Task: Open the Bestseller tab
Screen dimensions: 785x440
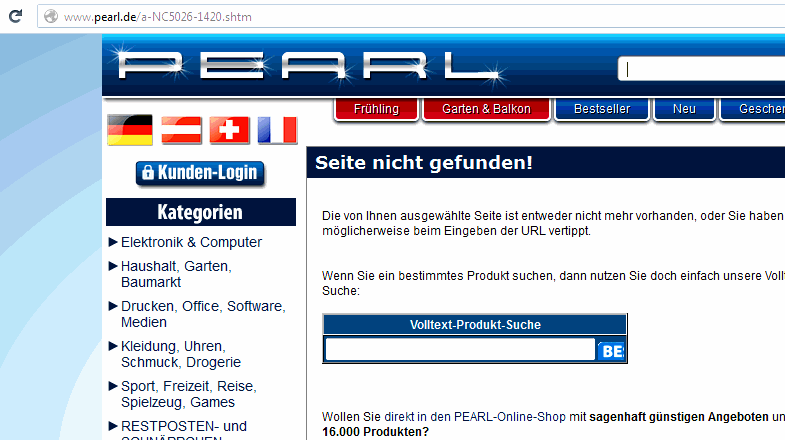Action: coord(602,109)
